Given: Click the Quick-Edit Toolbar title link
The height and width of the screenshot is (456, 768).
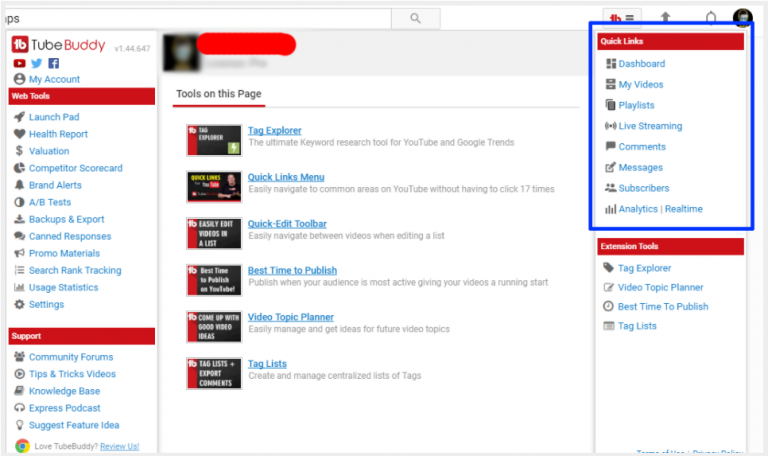Looking at the screenshot, I should click(x=287, y=224).
